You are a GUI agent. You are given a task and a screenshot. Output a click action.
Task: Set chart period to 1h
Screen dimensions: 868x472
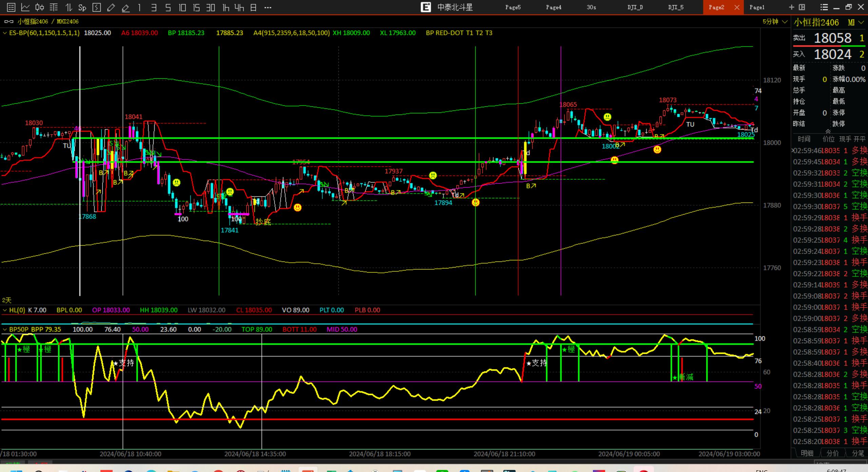pos(226,7)
